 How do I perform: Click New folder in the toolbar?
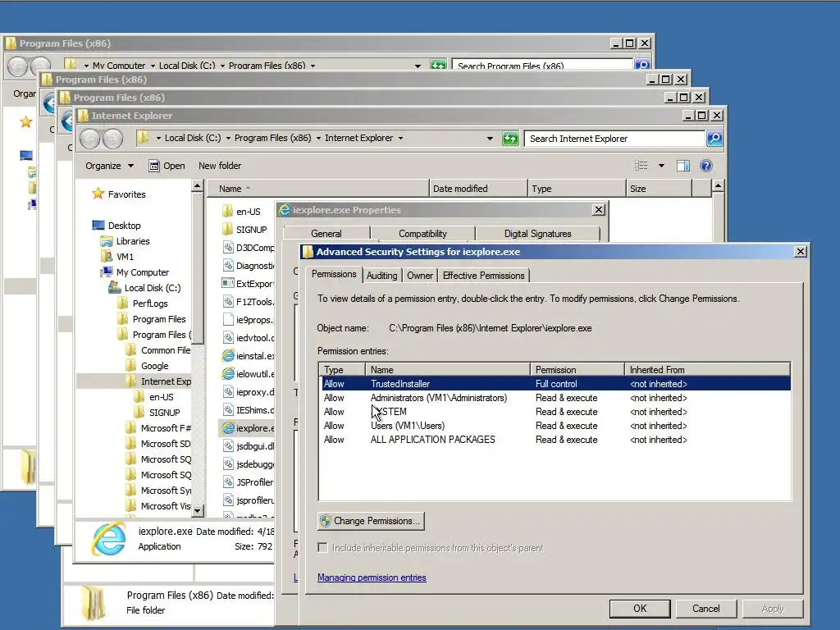pyautogui.click(x=220, y=166)
